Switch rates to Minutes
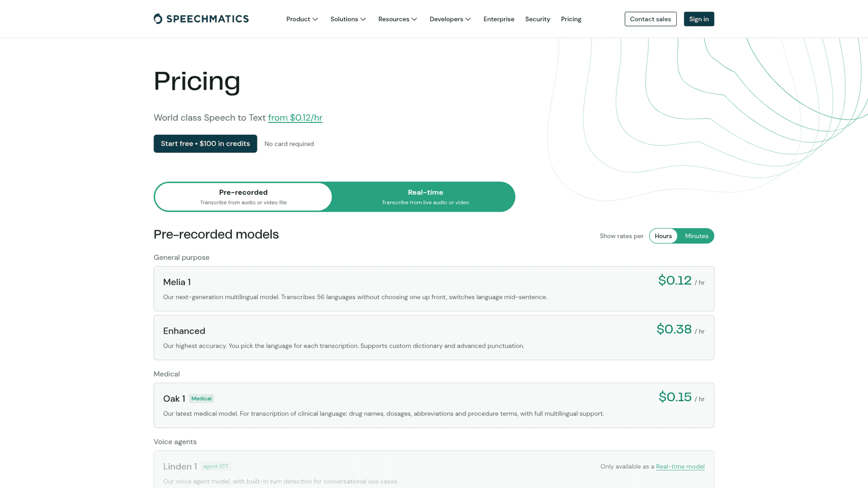This screenshot has height=488, width=868. (696, 236)
